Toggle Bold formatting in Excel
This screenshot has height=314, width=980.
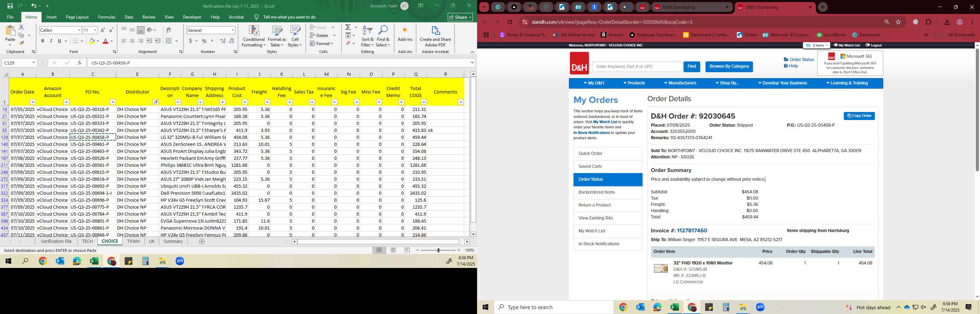(x=43, y=41)
